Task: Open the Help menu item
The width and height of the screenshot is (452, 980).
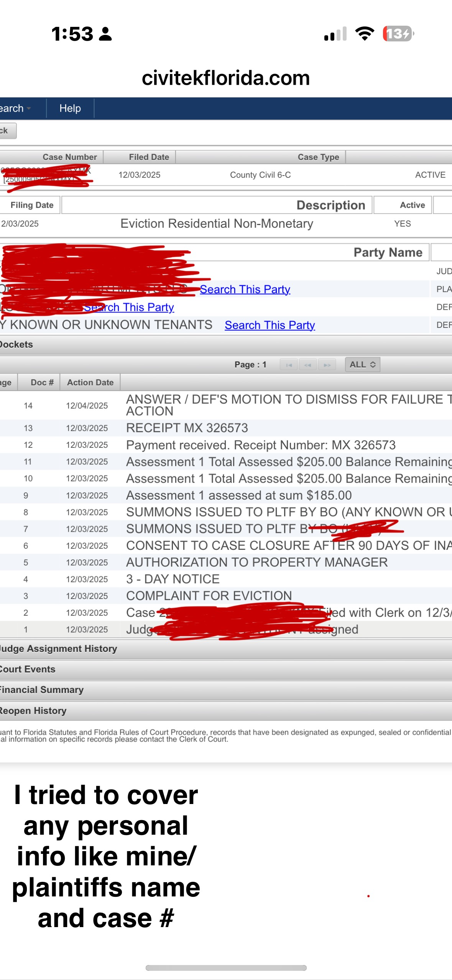Action: point(70,109)
